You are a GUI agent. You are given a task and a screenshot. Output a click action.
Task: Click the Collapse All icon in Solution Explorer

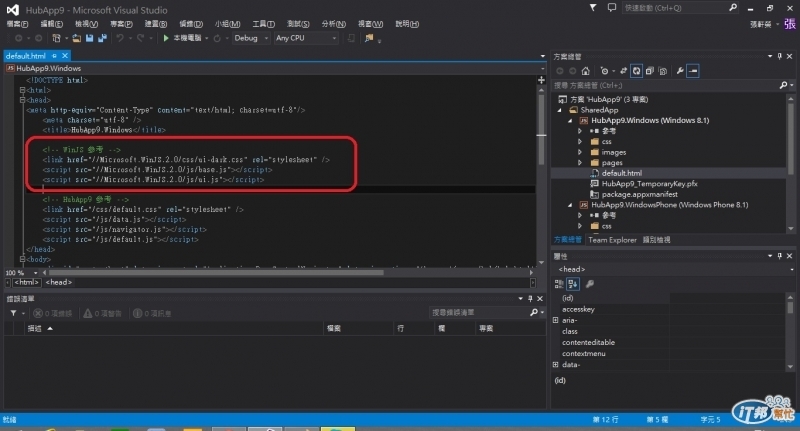tap(649, 71)
